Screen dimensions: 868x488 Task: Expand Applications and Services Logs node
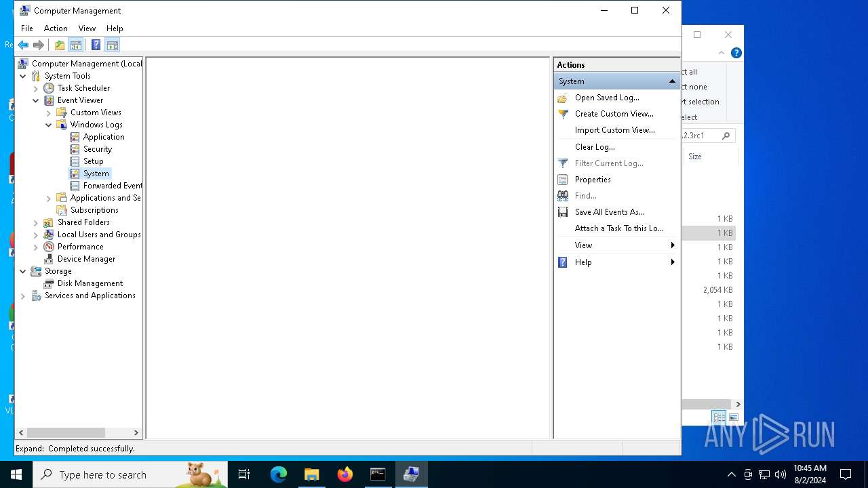tap(49, 198)
